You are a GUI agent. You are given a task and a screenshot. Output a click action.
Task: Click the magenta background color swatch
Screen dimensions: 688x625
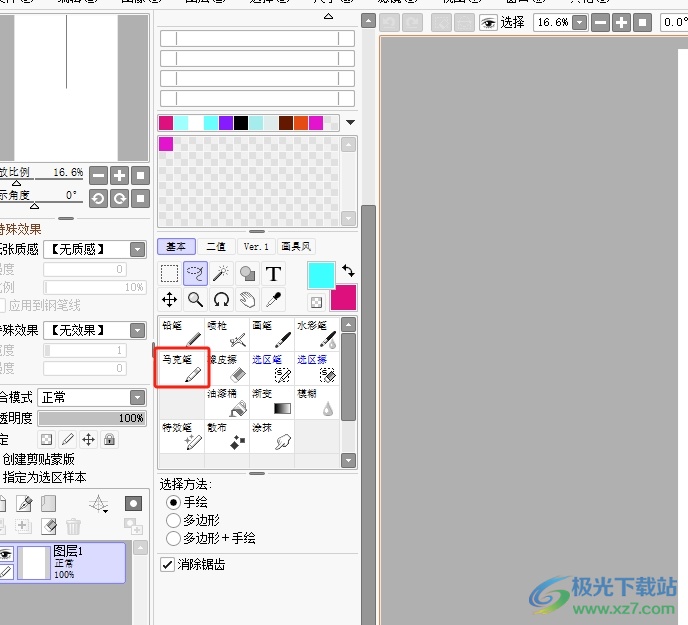(x=344, y=298)
